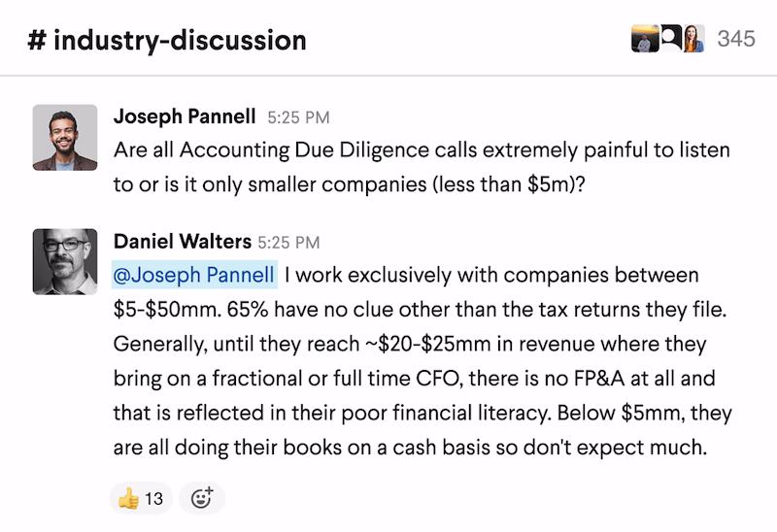Click the Daniel Walters sender name

(x=182, y=241)
